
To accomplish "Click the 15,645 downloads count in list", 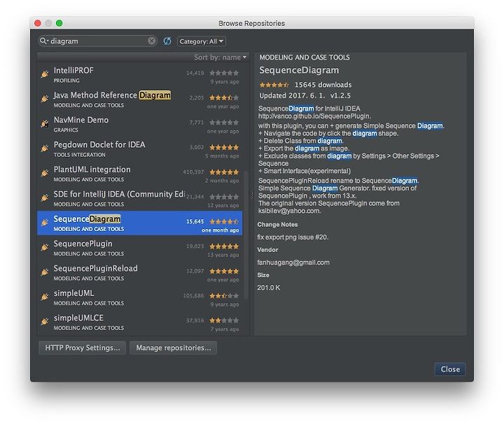I will [x=195, y=221].
